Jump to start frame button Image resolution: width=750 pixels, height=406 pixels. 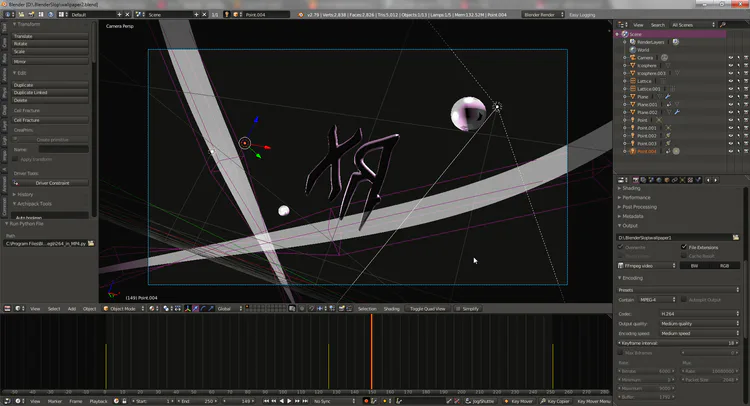pos(266,401)
